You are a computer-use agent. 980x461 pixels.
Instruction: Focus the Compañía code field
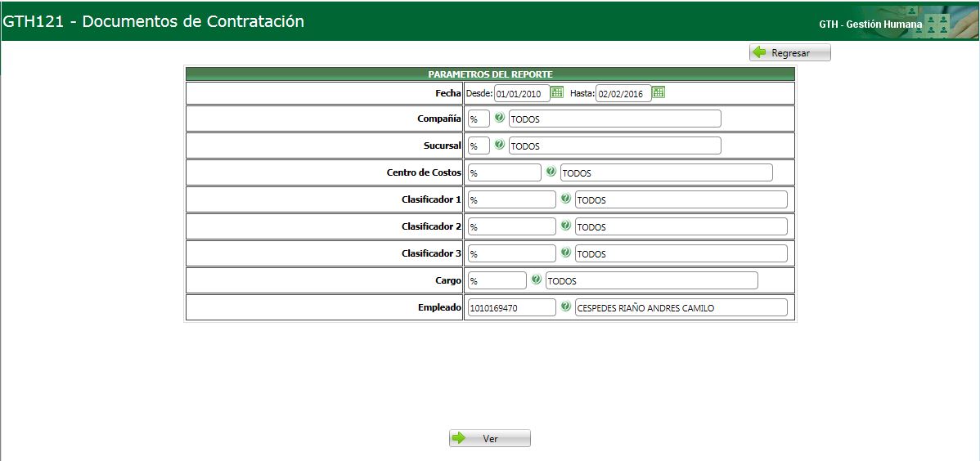point(479,119)
